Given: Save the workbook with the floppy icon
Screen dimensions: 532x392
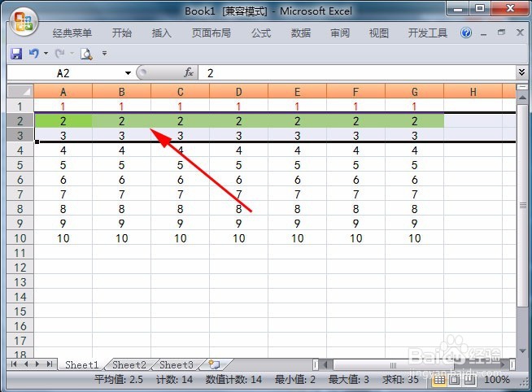Looking at the screenshot, I should [16, 54].
